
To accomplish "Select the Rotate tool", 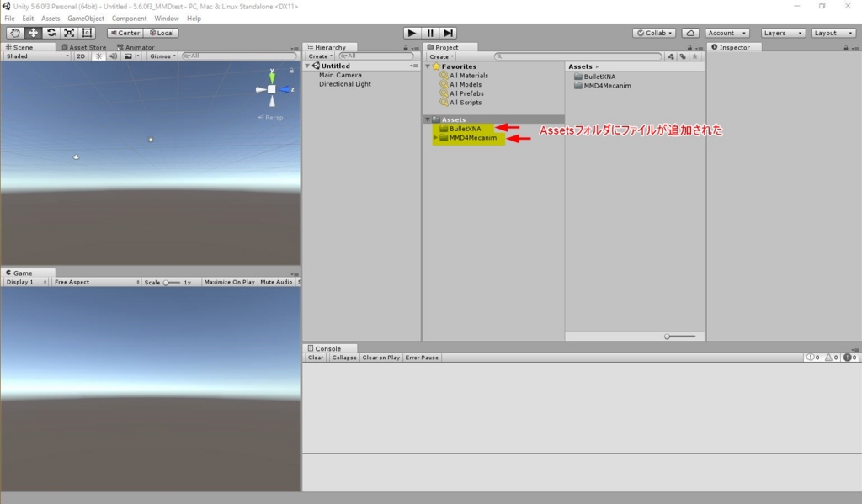I will pyautogui.click(x=51, y=33).
